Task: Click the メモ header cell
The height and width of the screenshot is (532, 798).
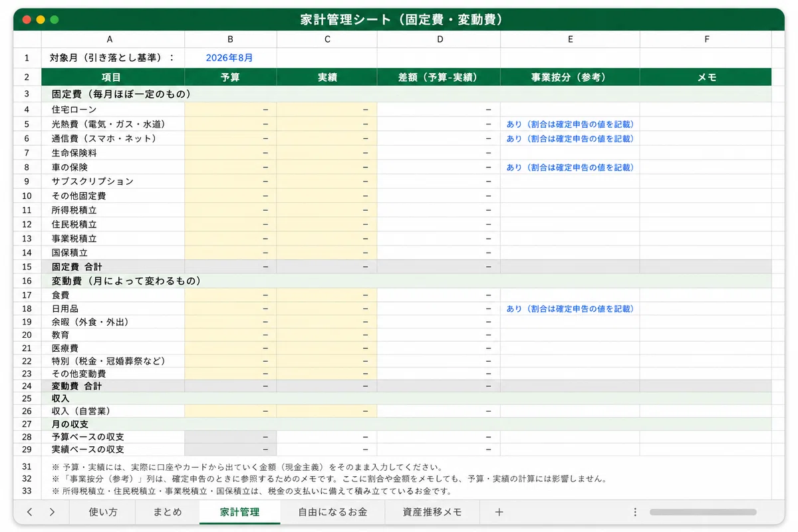Action: coord(706,77)
